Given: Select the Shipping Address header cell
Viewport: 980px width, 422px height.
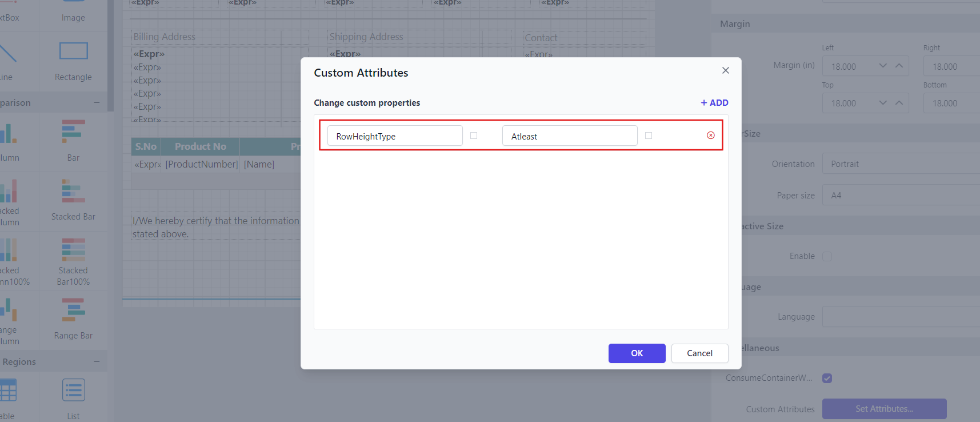Looking at the screenshot, I should pos(419,37).
